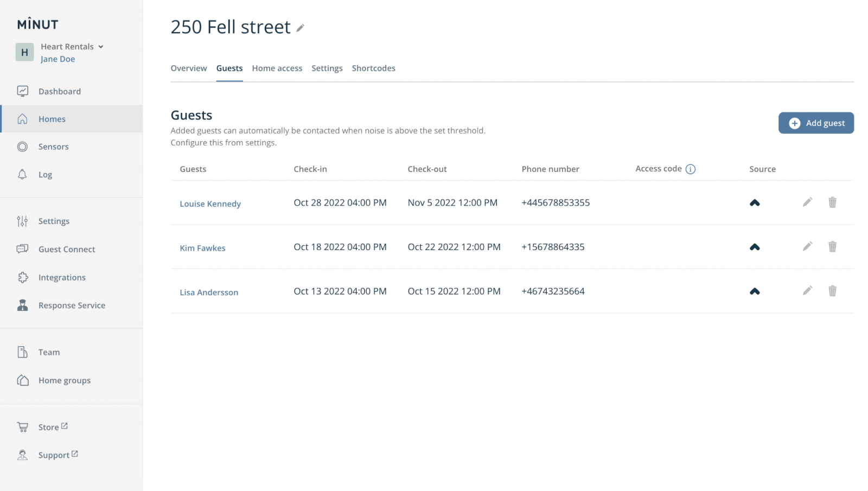Open Response Service menu item
Screen dimensions: 868x491
click(x=72, y=305)
